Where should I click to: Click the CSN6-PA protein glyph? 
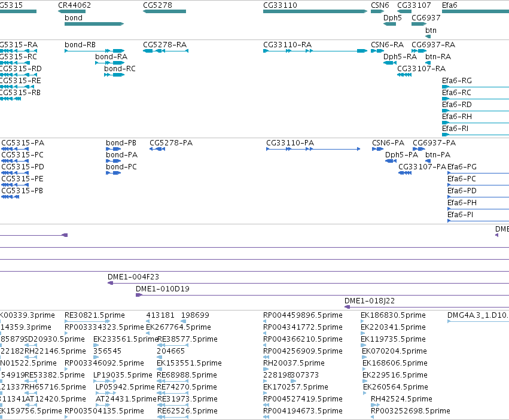378,149
